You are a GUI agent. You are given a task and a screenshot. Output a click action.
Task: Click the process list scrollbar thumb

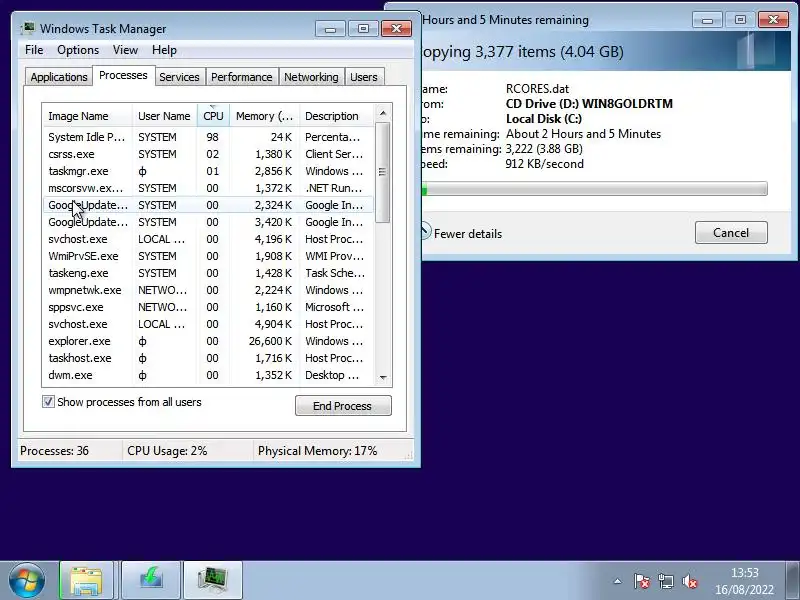(x=383, y=172)
